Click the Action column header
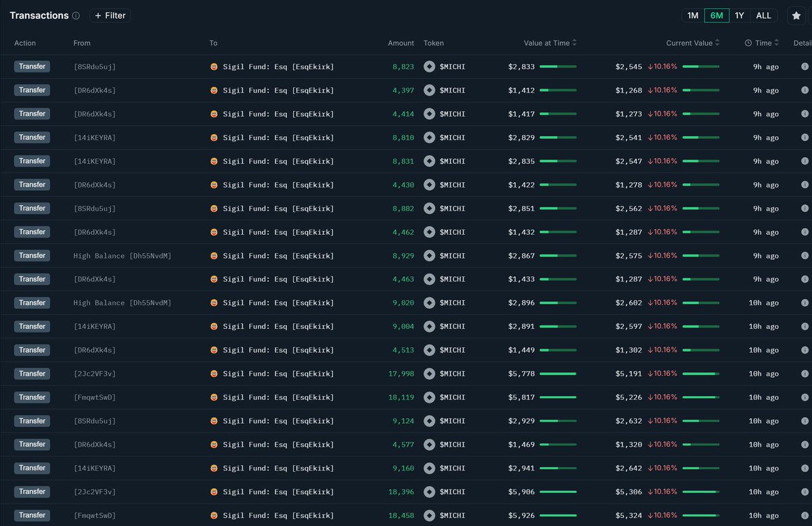The width and height of the screenshot is (812, 526). tap(25, 43)
